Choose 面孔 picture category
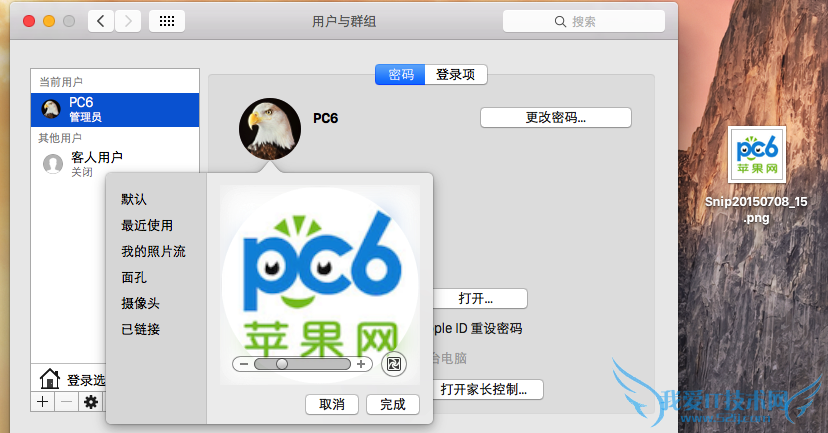 click(x=134, y=277)
